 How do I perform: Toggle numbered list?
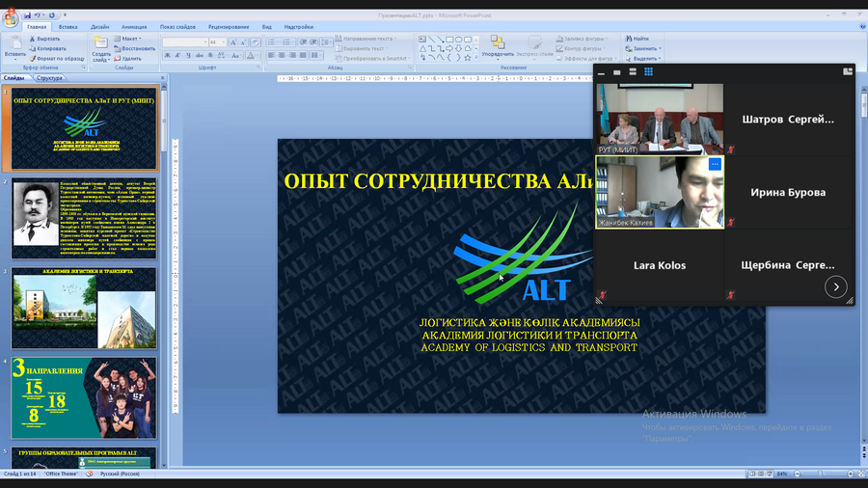tap(287, 42)
